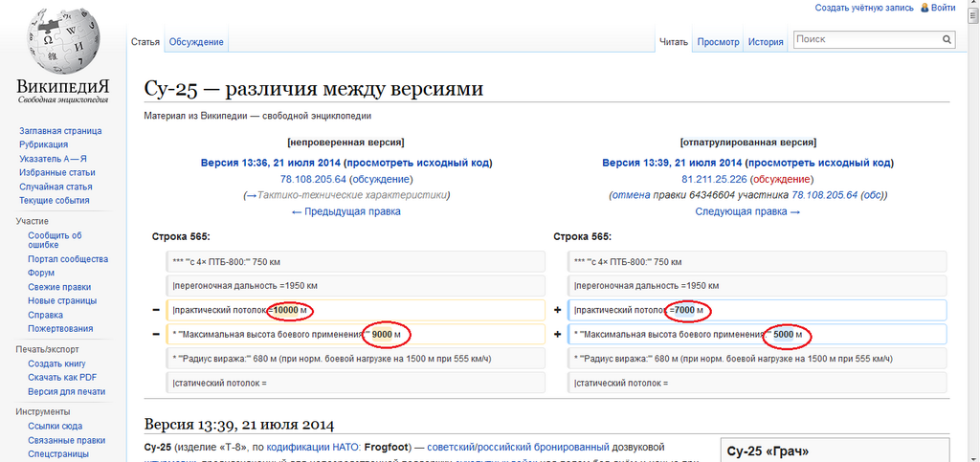The image size is (980, 462).
Task: Click the added value 5000 м
Action: 788,335
